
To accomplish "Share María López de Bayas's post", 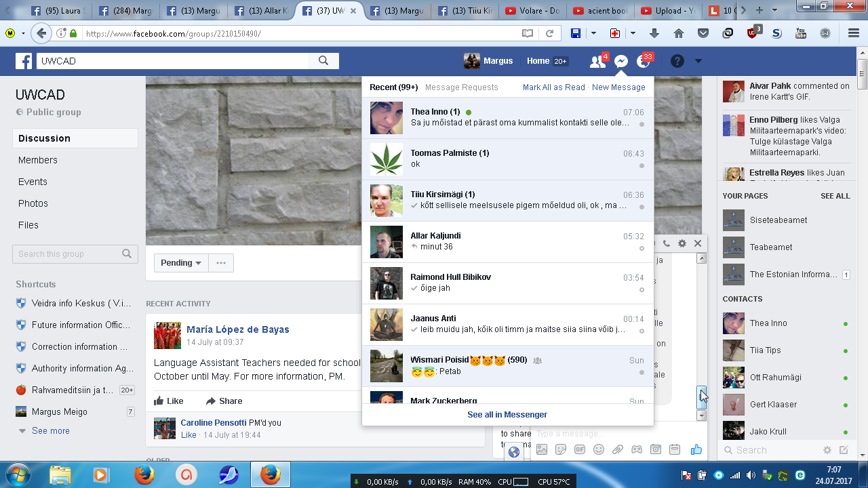I will click(x=224, y=401).
